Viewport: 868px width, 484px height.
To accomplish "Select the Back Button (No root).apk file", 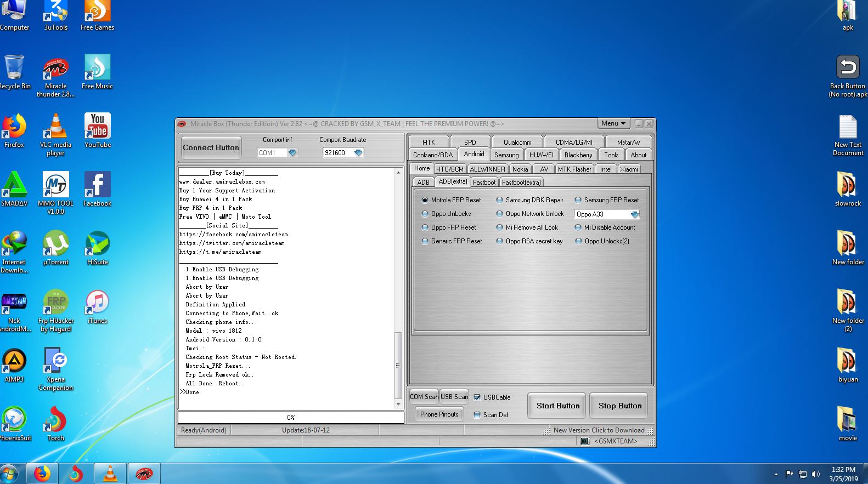I will click(x=848, y=76).
